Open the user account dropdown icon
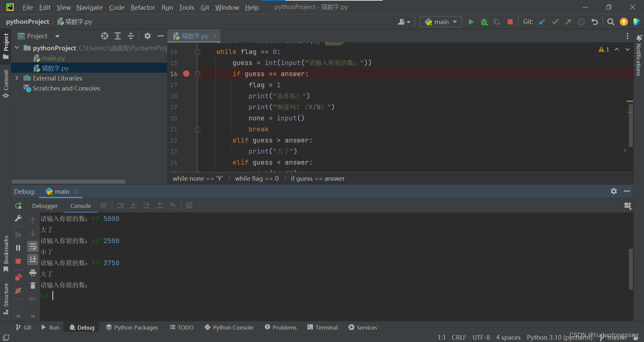The height and width of the screenshot is (342, 644). (x=404, y=22)
